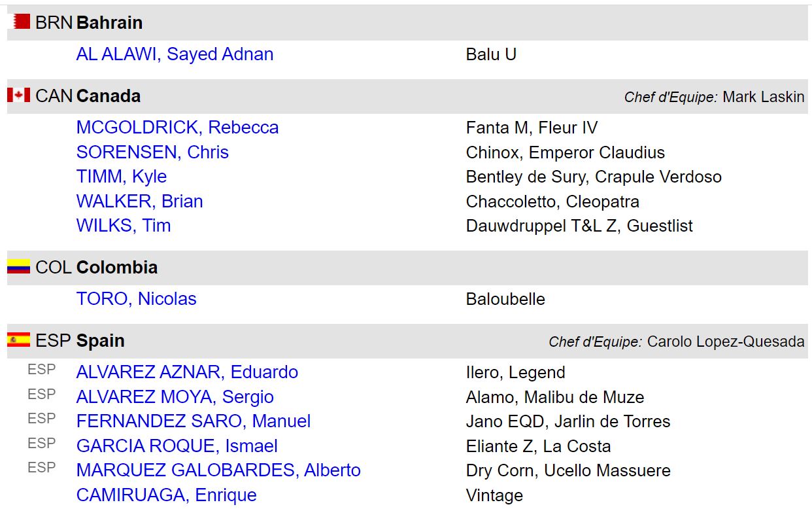
Task: Select MARQUEZ GALOBARDES, Alberto link
Action: point(218,470)
